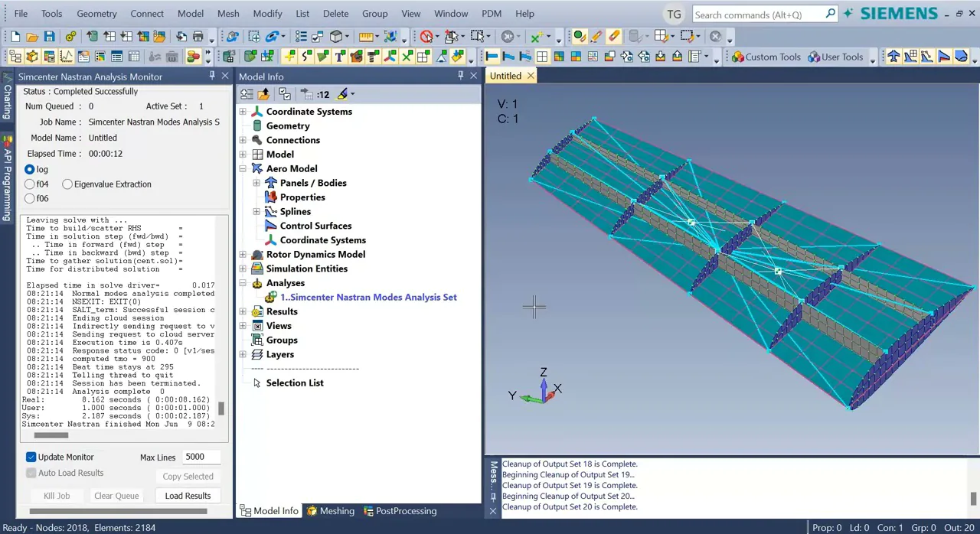
Task: Select the log radio button
Action: (30, 169)
